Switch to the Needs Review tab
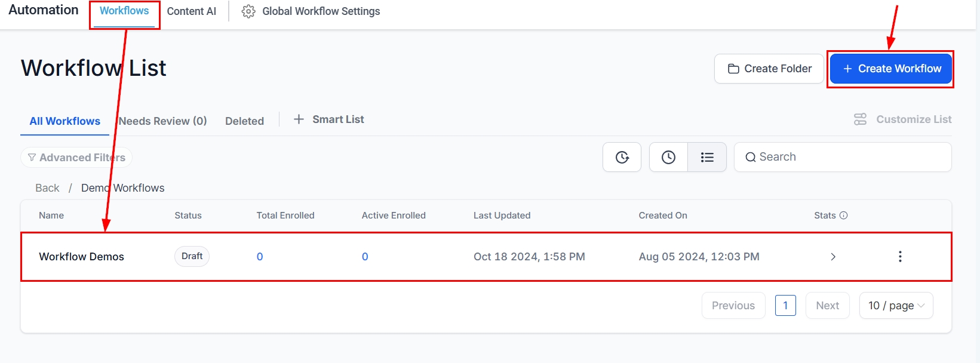Image resolution: width=980 pixels, height=363 pixels. coord(162,121)
